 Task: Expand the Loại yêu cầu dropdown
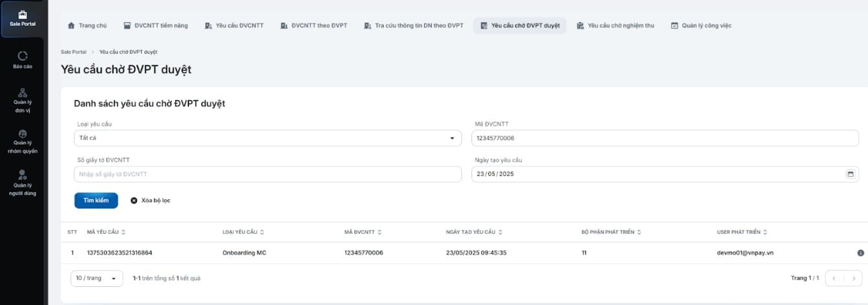(x=451, y=138)
